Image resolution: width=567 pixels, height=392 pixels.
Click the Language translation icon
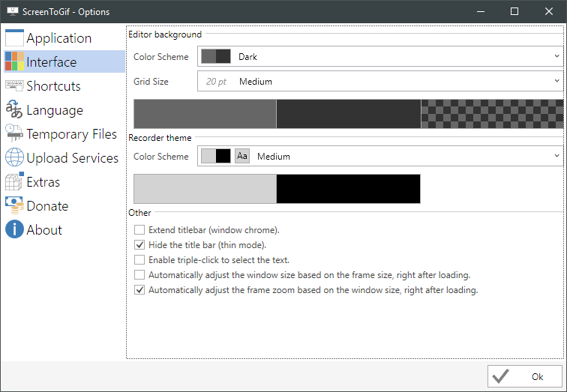pos(14,109)
